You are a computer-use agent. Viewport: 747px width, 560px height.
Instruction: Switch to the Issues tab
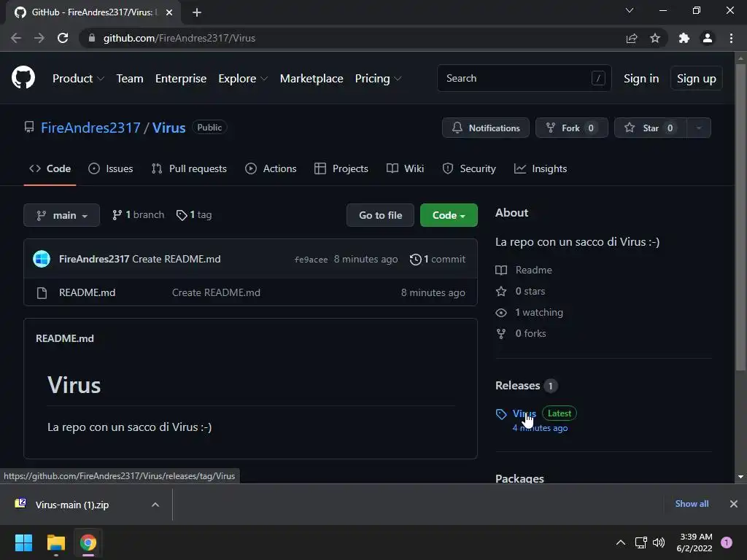[x=111, y=168]
